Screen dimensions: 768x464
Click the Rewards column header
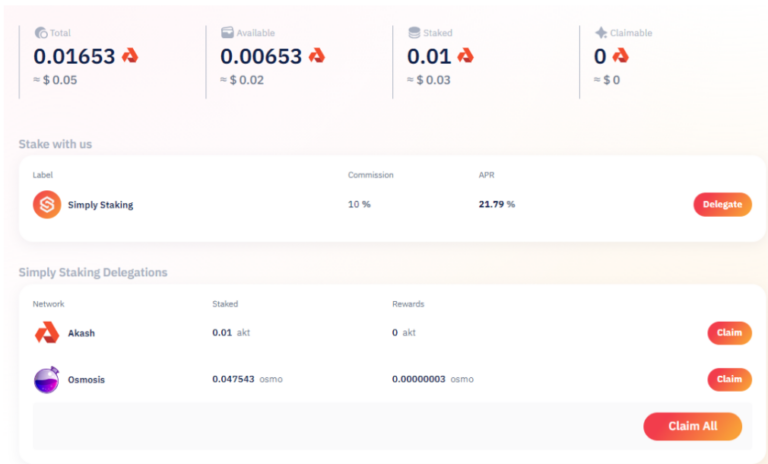408,303
